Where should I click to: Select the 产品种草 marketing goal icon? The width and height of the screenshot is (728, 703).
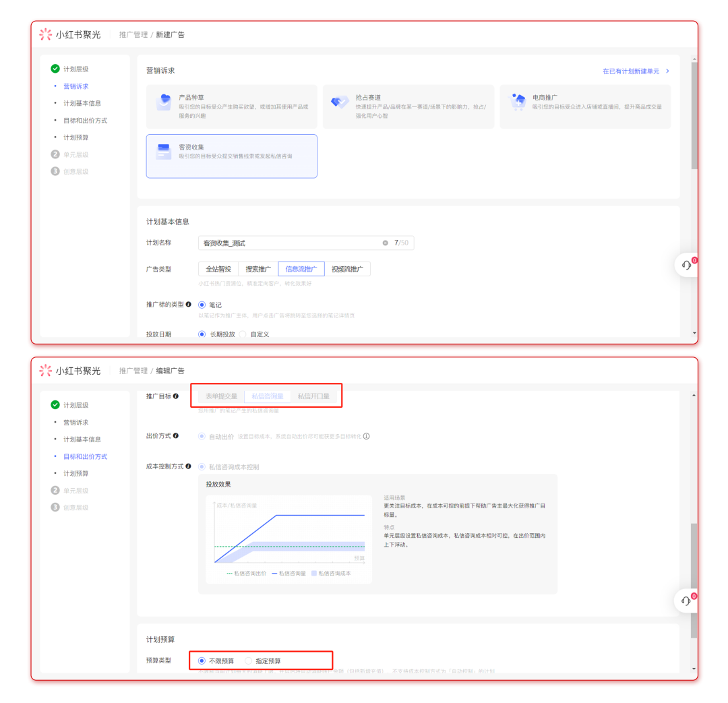click(163, 102)
